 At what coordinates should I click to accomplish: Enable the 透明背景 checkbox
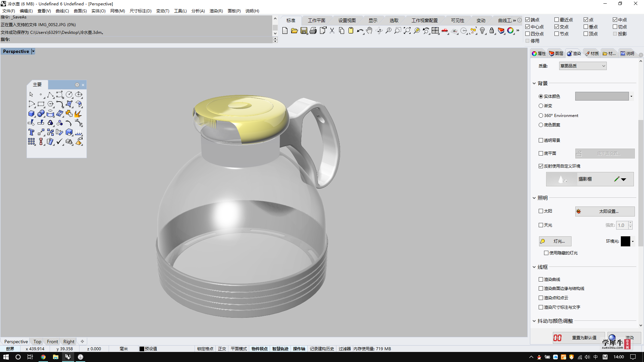click(541, 140)
